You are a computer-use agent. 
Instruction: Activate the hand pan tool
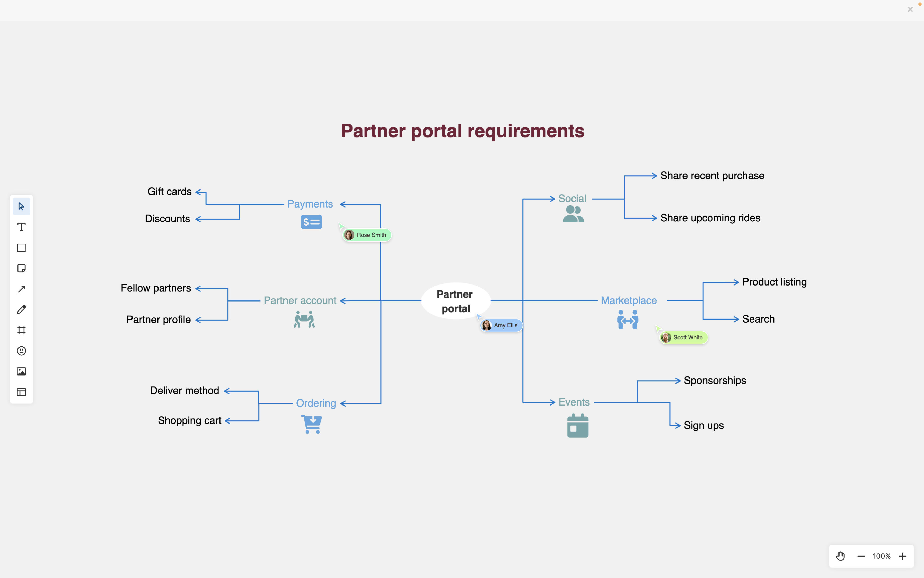tap(840, 556)
